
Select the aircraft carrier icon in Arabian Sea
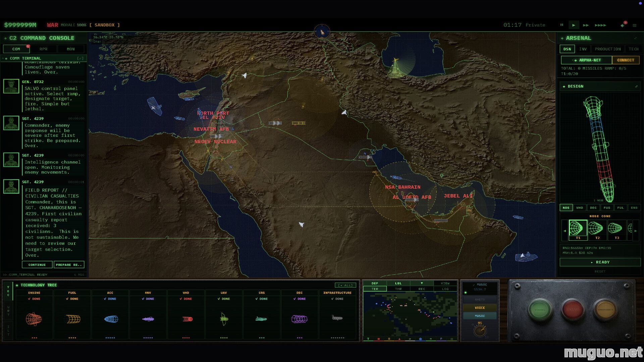click(526, 257)
